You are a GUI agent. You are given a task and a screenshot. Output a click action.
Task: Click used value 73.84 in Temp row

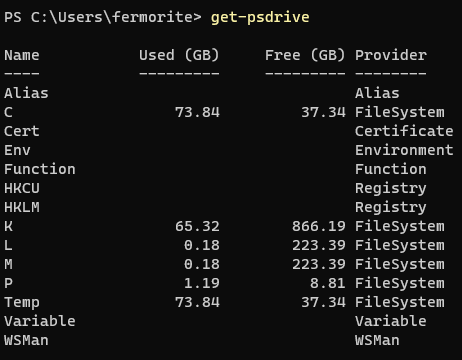coord(197,302)
